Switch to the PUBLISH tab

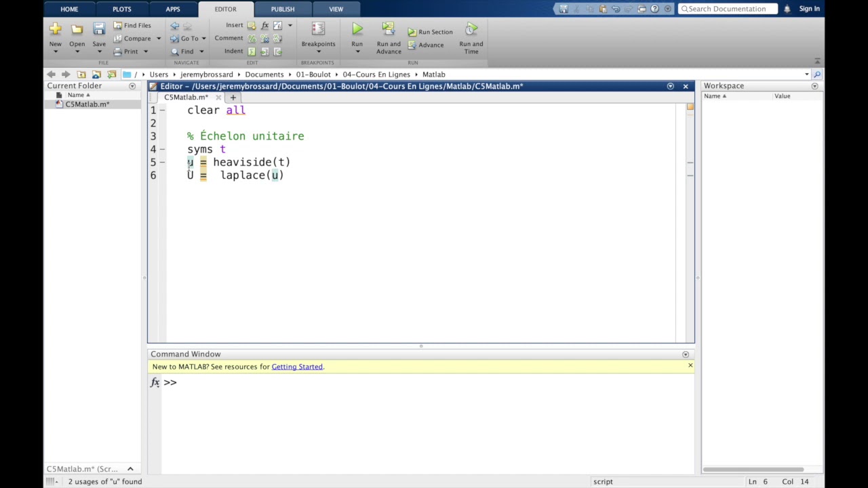283,9
